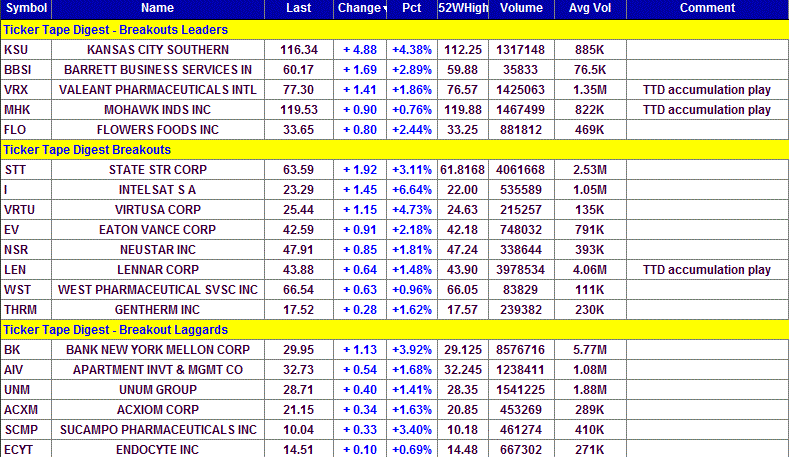Screen dimensions: 789x457
Task: Select BARRETT BUSINESS SERVICES IN cell
Action: click(x=157, y=69)
